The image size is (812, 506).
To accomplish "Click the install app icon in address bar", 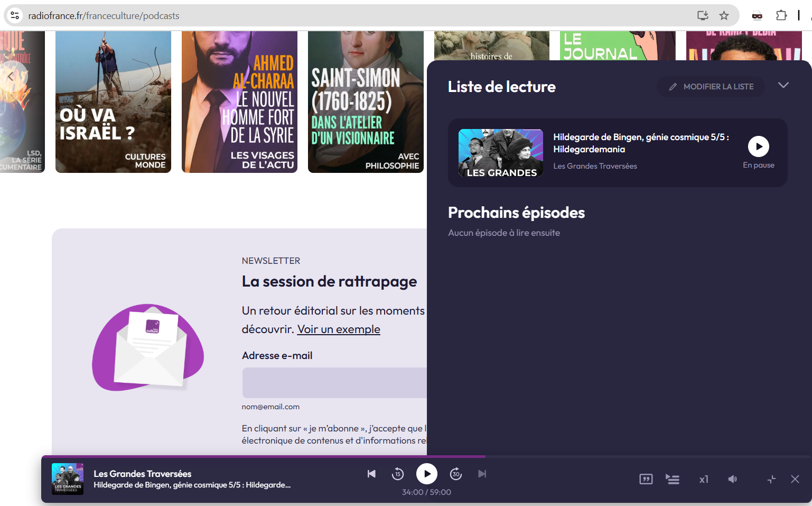I will (x=702, y=15).
